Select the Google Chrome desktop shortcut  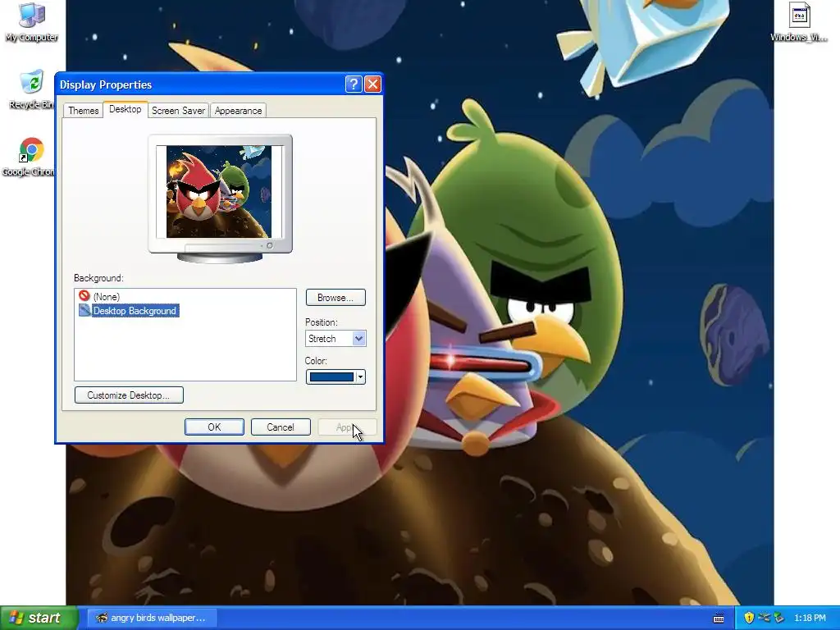point(29,157)
